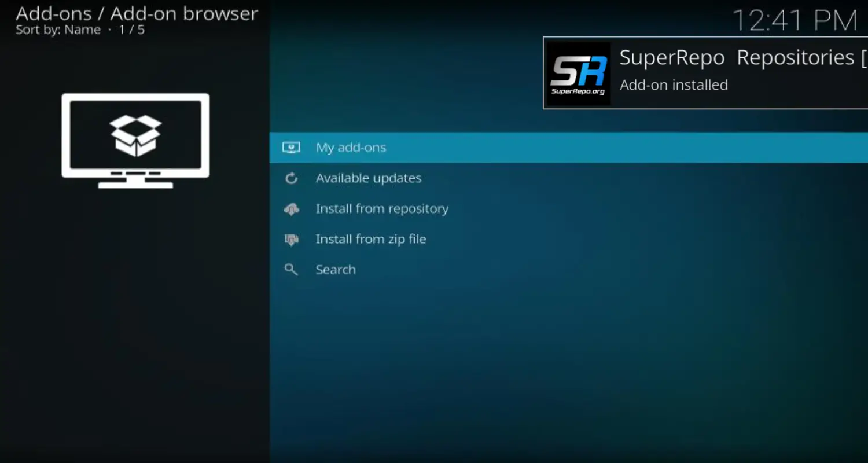Click the SuperRepo Repositories notification title
The height and width of the screenshot is (463, 868).
[x=743, y=57]
